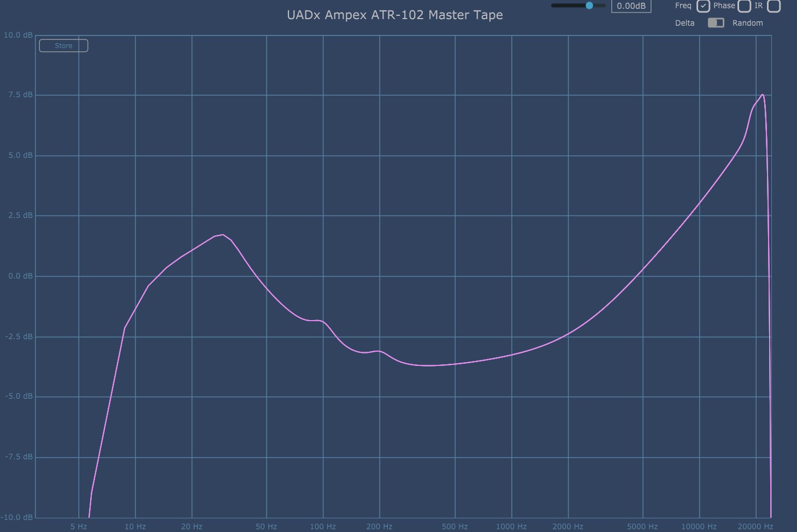Click the Freq label text

pos(683,5)
